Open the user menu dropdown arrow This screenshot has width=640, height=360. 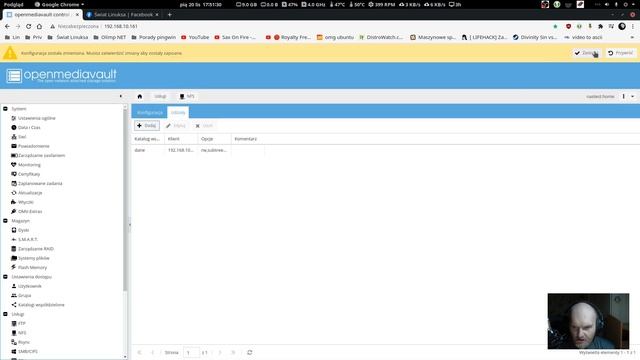[x=633, y=97]
